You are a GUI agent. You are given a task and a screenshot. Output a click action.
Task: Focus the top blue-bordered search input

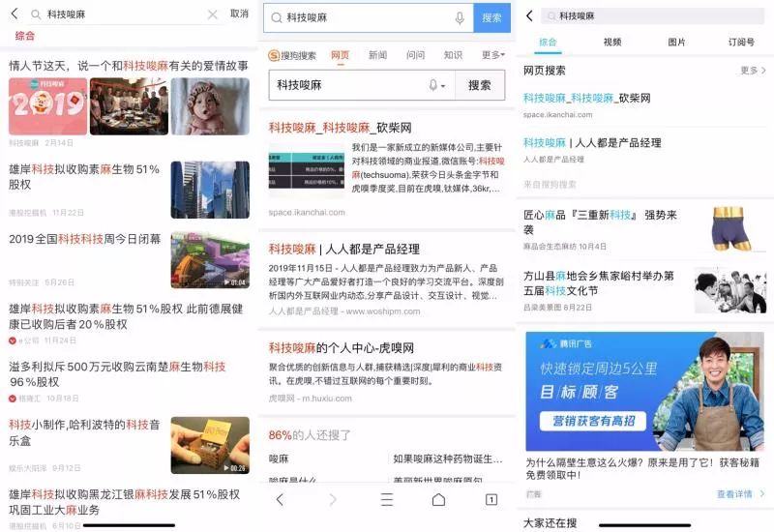point(368,18)
